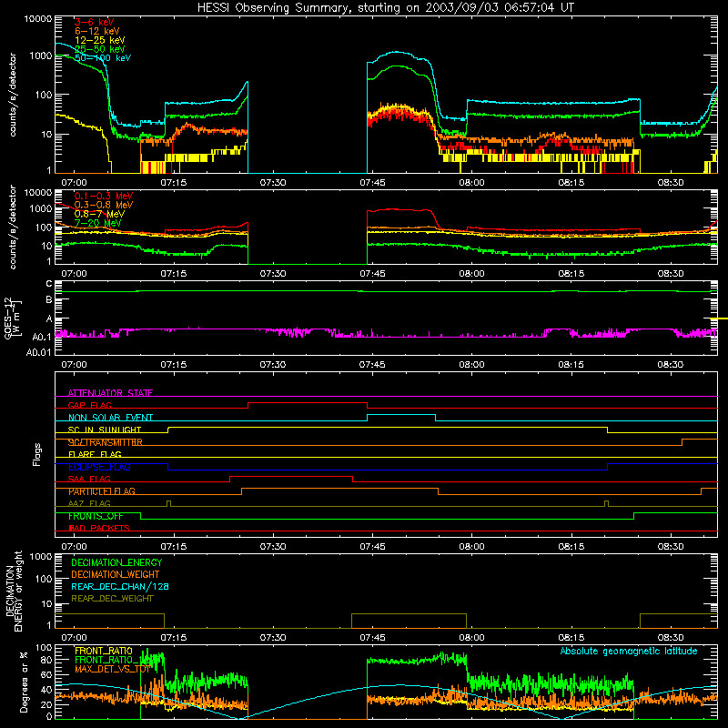Click the 7-20 MeV legend entry

tap(97, 223)
